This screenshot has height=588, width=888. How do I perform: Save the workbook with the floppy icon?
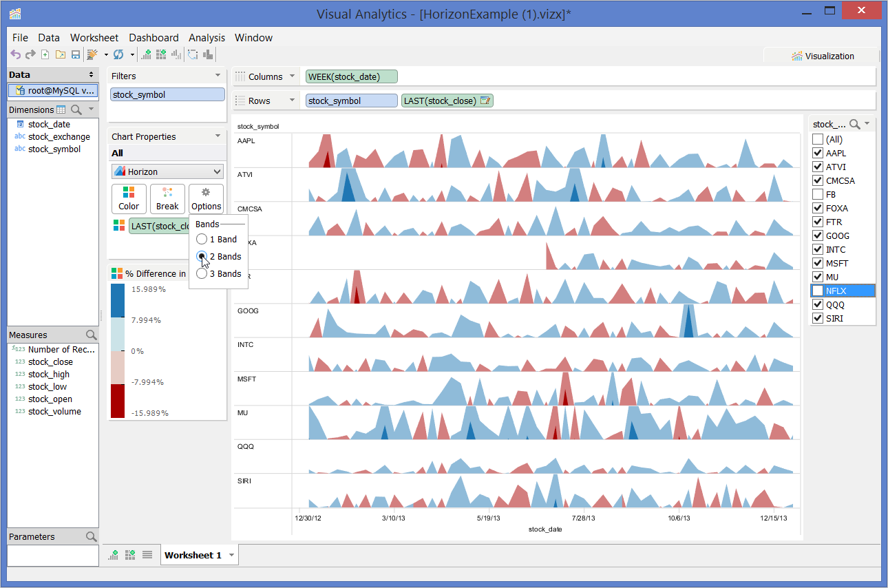point(76,55)
